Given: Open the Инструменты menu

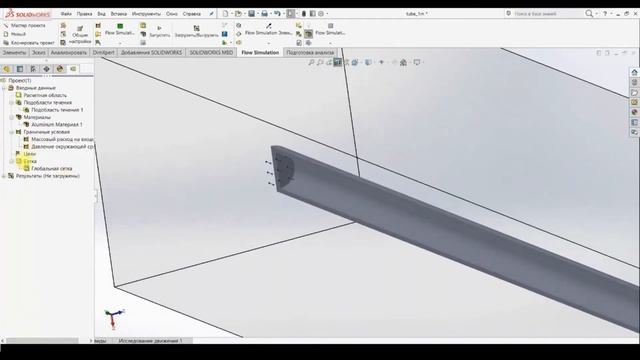Looking at the screenshot, I should (146, 14).
